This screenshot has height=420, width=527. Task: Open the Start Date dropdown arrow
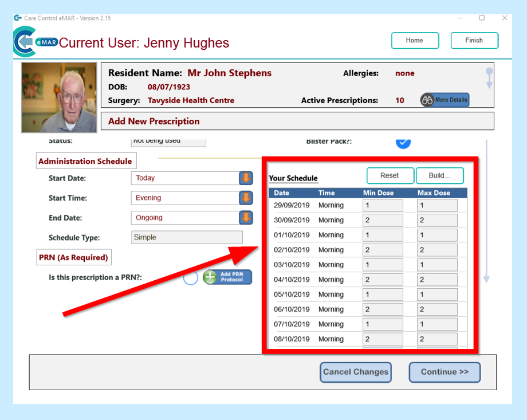(246, 178)
